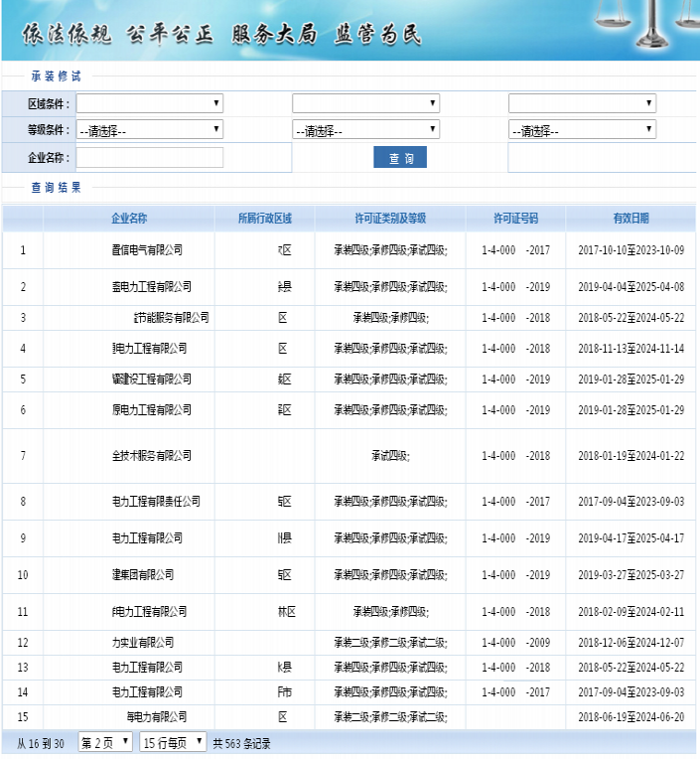
Task: Select 全技术服务有限公司 in row 7
Action: point(151,456)
